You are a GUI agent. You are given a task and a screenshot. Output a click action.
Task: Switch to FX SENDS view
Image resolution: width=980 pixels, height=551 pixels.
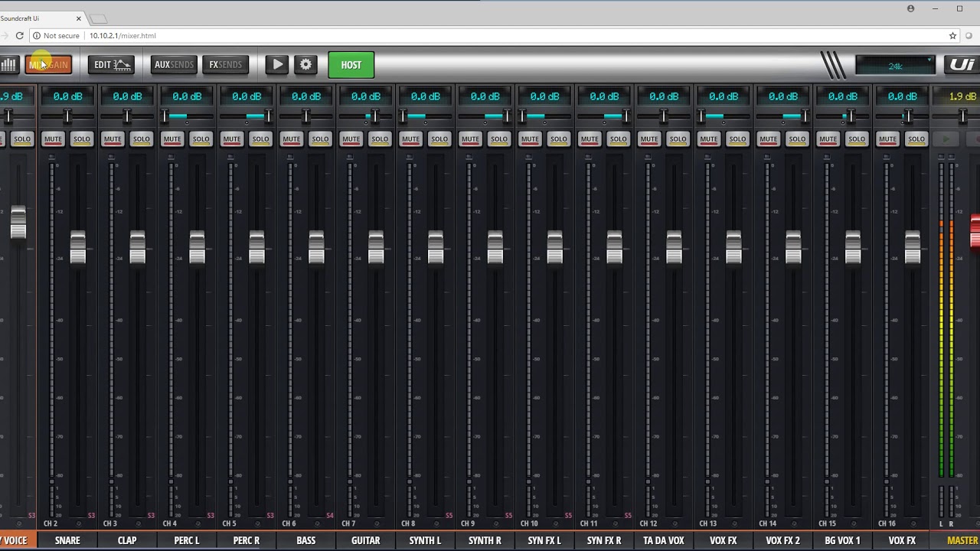[225, 65]
